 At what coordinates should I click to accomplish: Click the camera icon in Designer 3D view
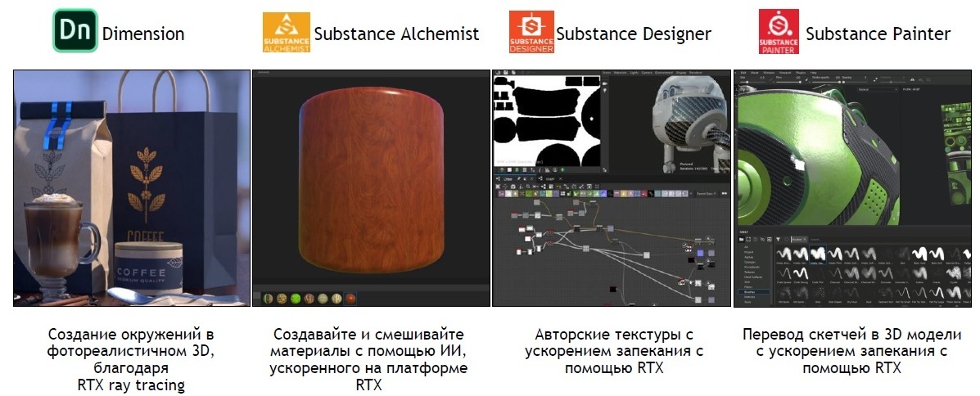coord(605,83)
